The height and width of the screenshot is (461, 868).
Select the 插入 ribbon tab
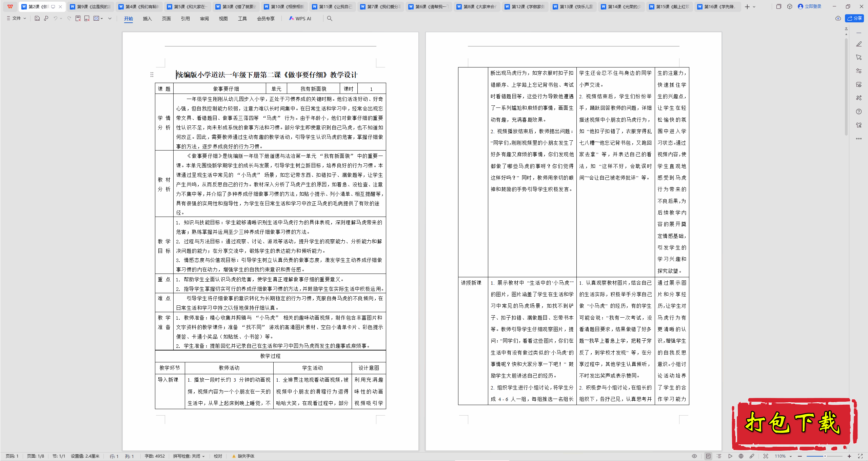click(x=147, y=19)
